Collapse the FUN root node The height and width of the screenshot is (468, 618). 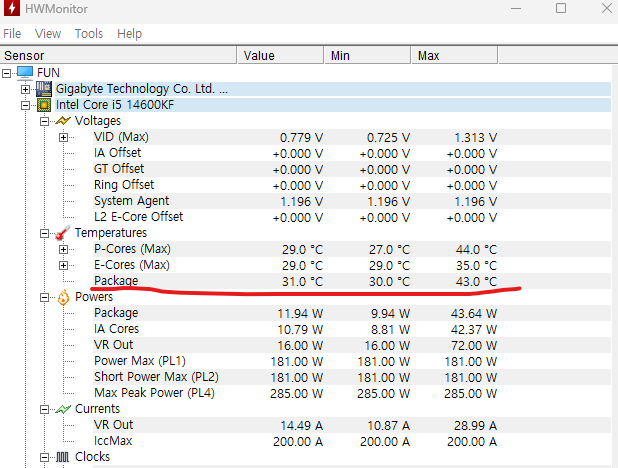tap(6, 73)
